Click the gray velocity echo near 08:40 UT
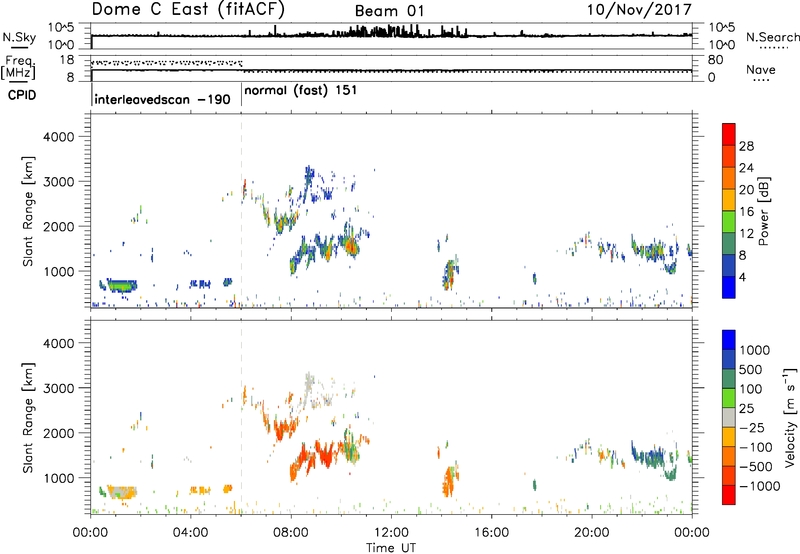800x554 pixels. [x=309, y=386]
